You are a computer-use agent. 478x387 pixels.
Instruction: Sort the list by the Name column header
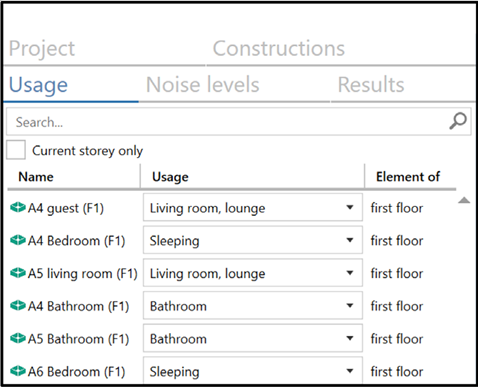coord(36,177)
